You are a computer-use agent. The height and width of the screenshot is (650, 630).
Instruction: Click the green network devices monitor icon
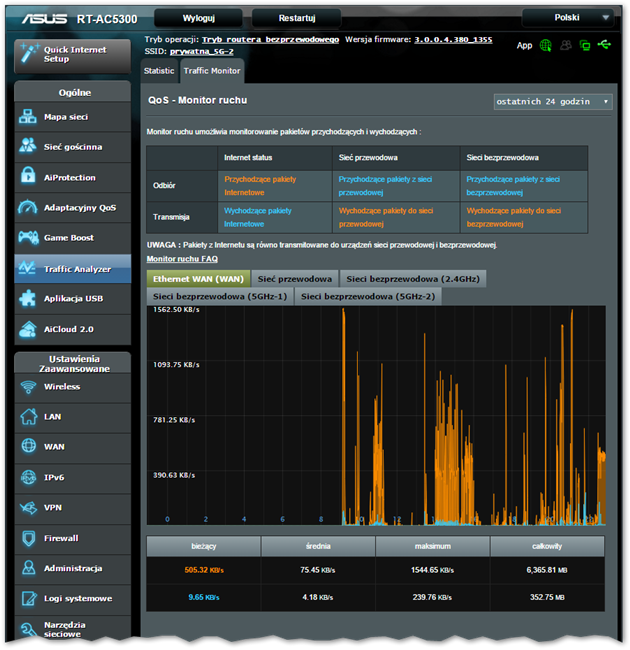[x=585, y=45]
